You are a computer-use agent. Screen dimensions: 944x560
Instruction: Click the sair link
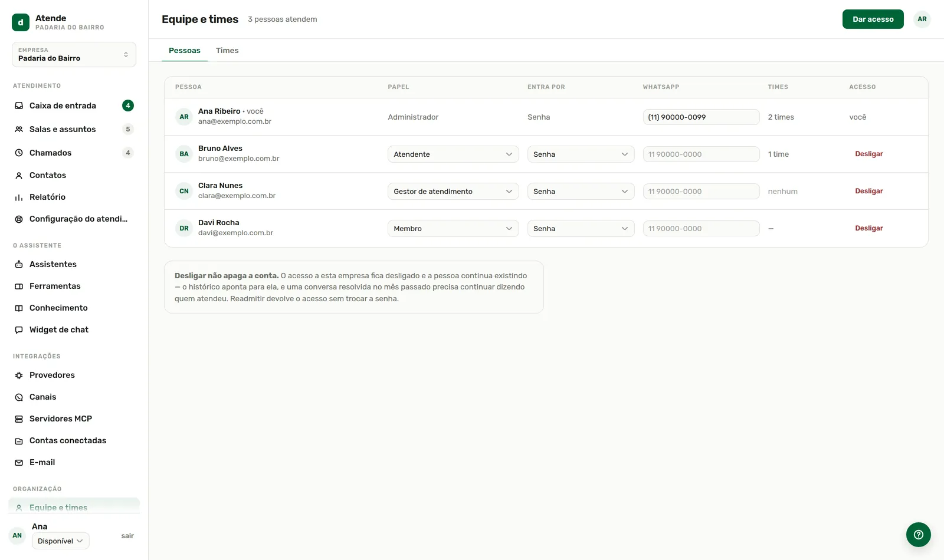[127, 536]
